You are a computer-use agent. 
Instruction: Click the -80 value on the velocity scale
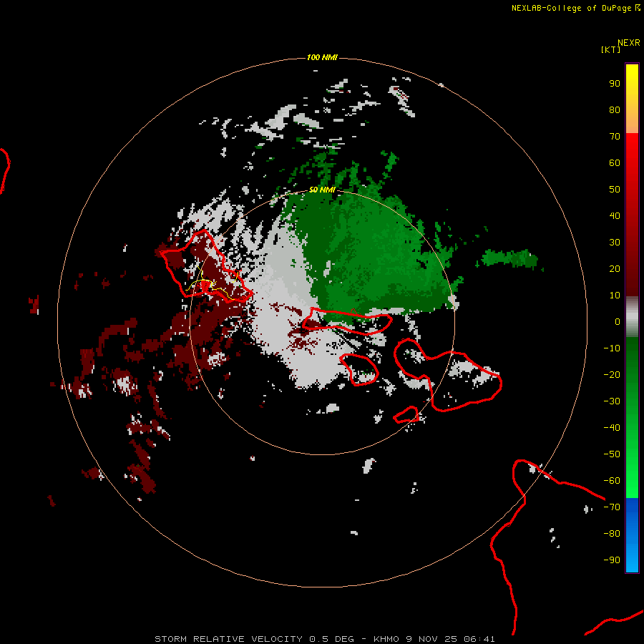(612, 534)
